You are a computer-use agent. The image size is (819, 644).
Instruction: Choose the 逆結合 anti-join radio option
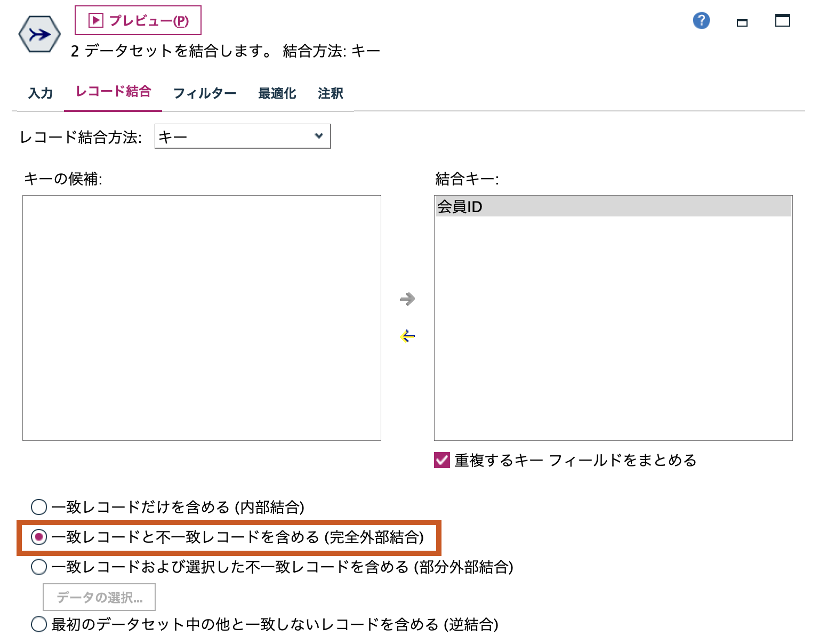[38, 624]
